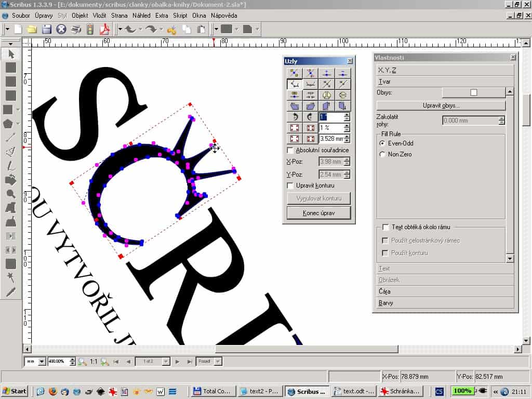Click the Vlastnosti panel vertical scrollbar down arrow
Image resolution: width=532 pixels, height=399 pixels.
pos(510,259)
